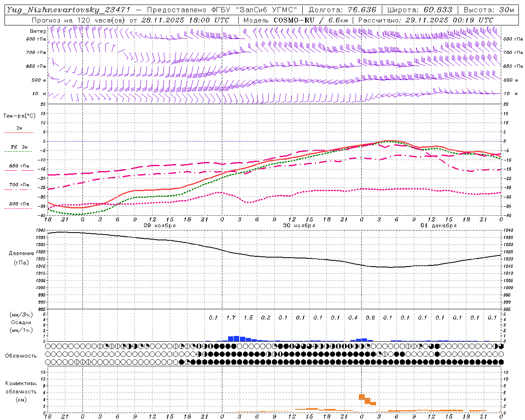Click the '700 гПа' temperature legend label
This screenshot has width=525, height=420.
click(19, 185)
